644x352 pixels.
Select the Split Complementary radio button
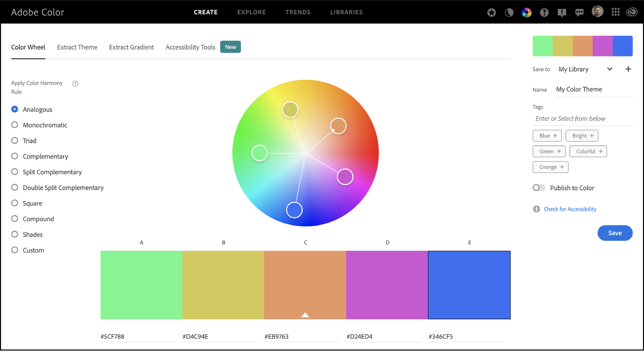(15, 172)
